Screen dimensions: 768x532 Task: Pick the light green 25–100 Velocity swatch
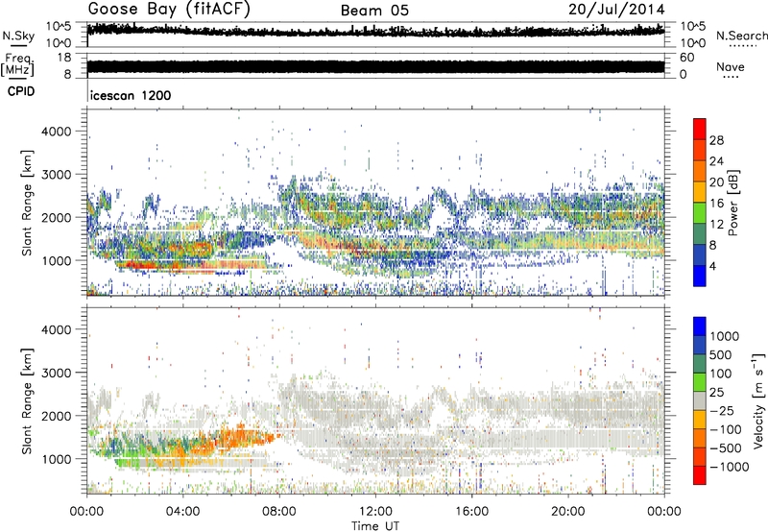[700, 382]
